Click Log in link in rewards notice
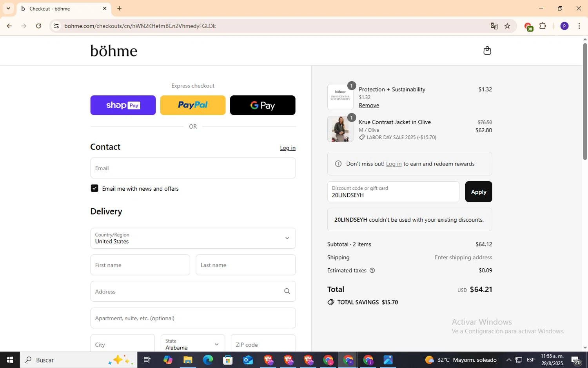 coord(394,164)
